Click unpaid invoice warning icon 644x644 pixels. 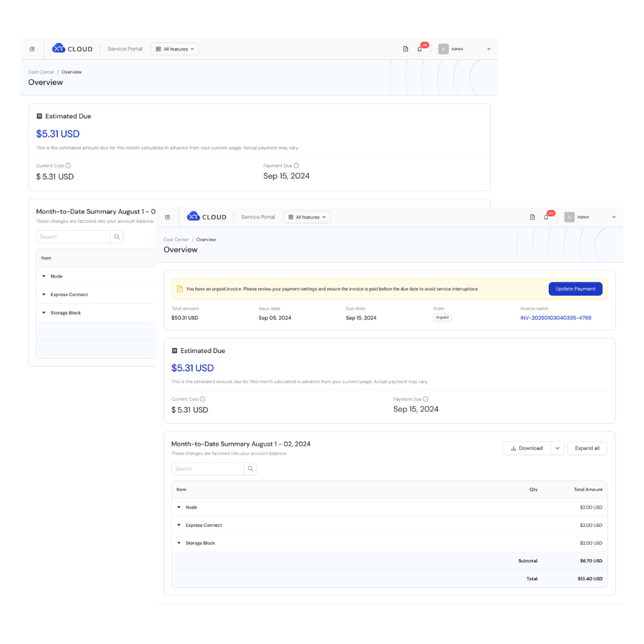click(180, 289)
